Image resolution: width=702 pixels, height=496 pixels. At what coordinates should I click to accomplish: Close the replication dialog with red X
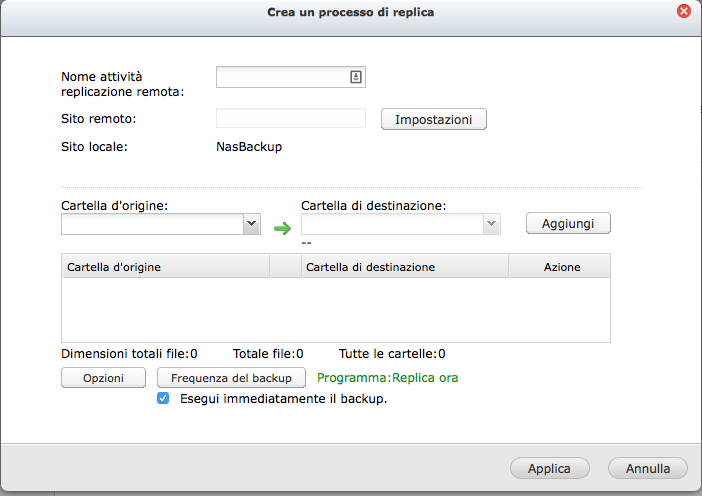click(x=684, y=12)
